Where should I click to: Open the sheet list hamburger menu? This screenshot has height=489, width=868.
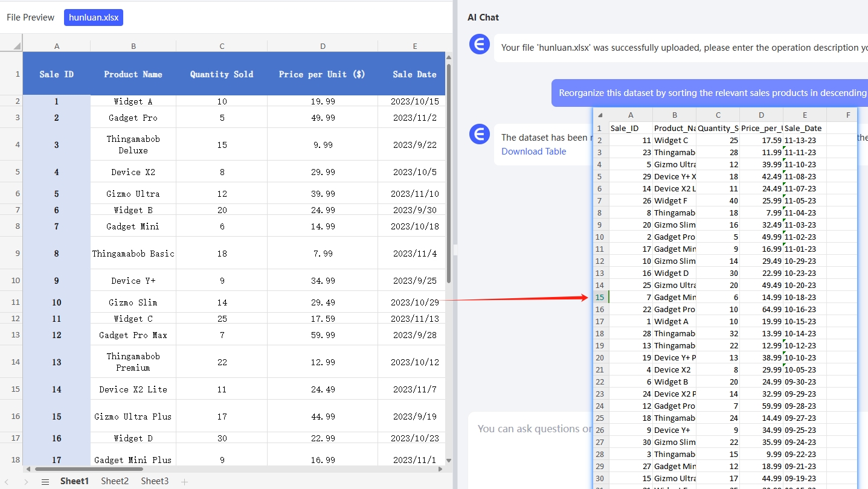(x=45, y=481)
